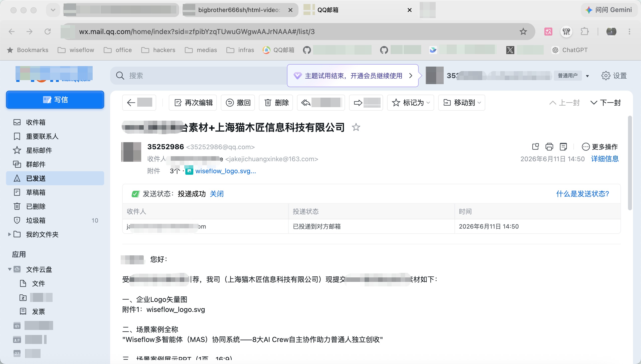
Task: Star the email next to subject
Action: point(356,127)
